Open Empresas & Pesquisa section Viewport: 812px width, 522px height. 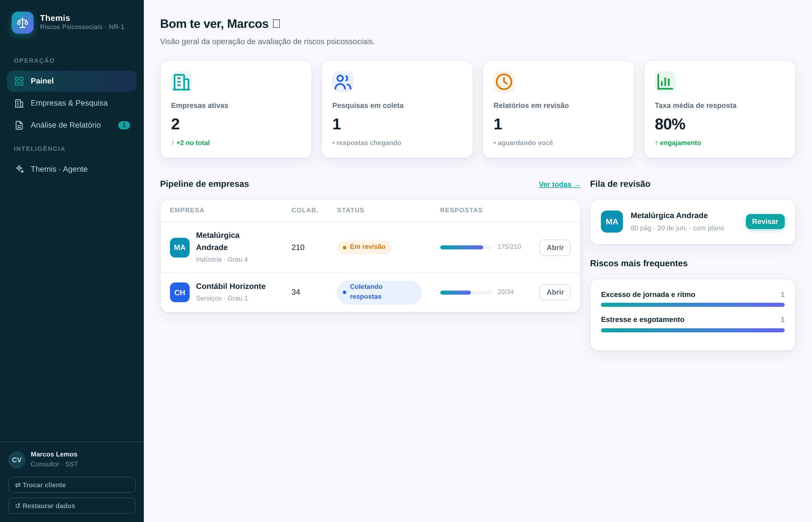pyautogui.click(x=72, y=103)
